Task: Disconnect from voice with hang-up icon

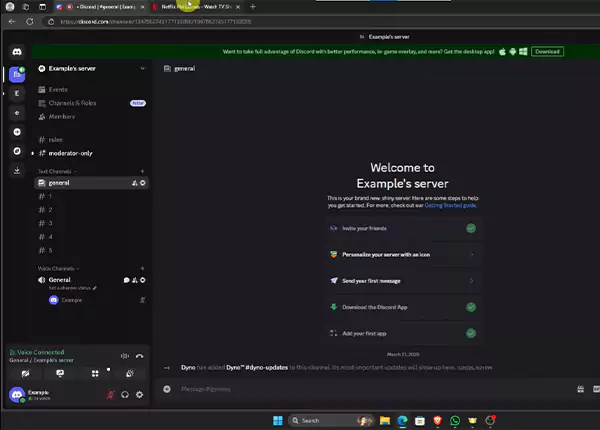Action: [x=140, y=356]
